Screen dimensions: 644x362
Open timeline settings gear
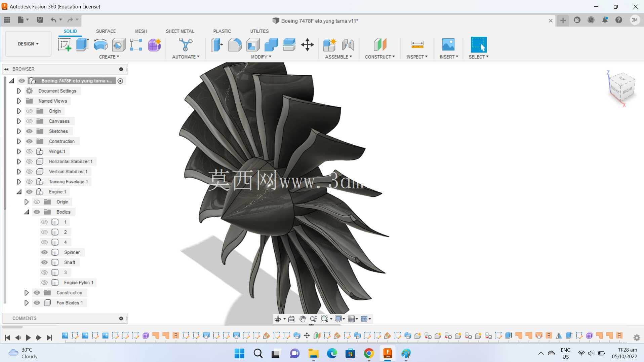click(637, 337)
